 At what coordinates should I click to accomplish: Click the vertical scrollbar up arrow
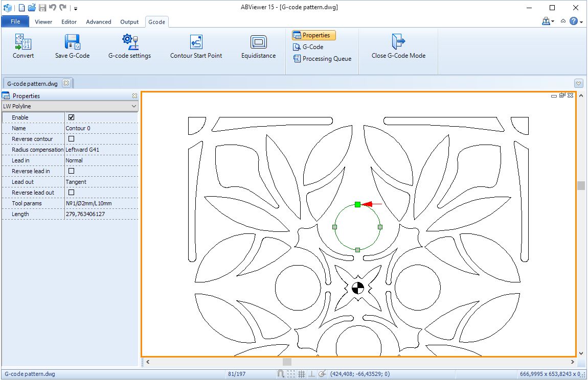click(x=581, y=96)
